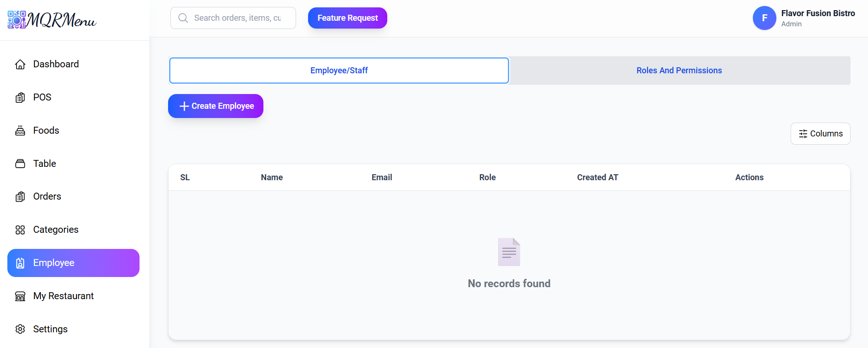Click the POS clipboard icon
This screenshot has height=348, width=868.
[20, 98]
